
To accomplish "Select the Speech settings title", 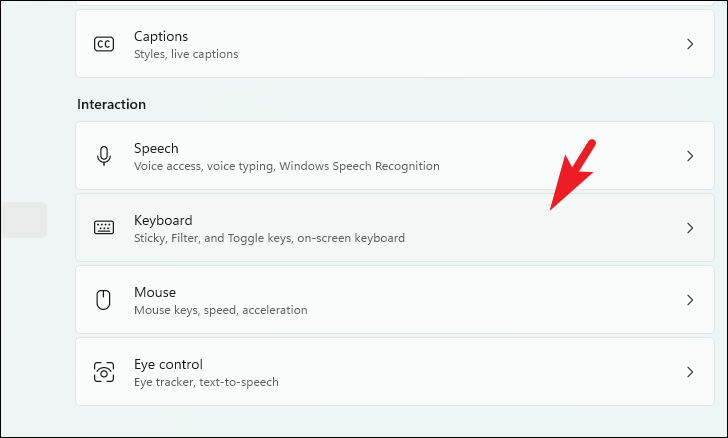I will (156, 148).
